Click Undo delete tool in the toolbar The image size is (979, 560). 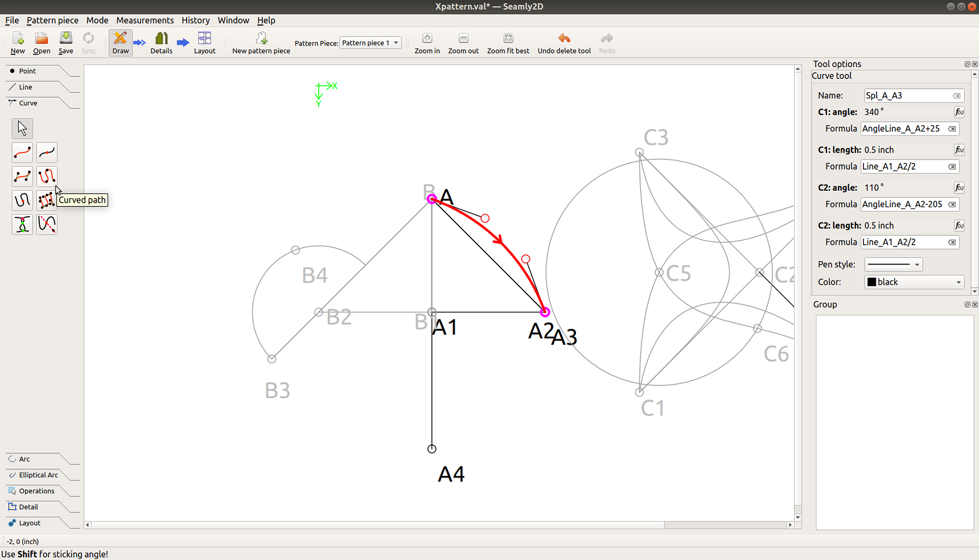click(564, 42)
